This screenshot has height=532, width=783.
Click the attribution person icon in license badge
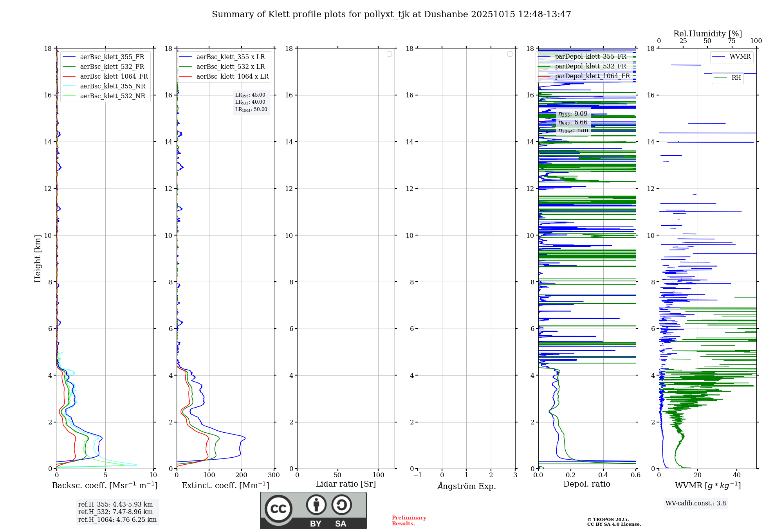pyautogui.click(x=316, y=505)
